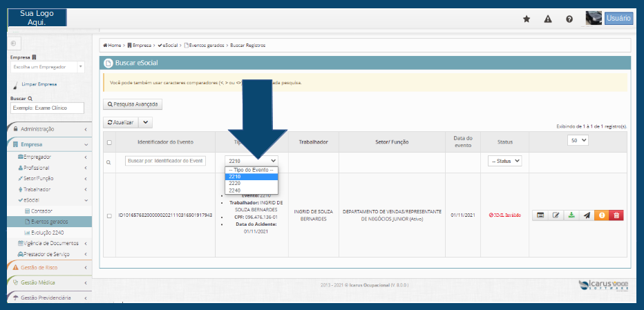Click the favorites star icon
The height and width of the screenshot is (310, 644).
click(527, 19)
